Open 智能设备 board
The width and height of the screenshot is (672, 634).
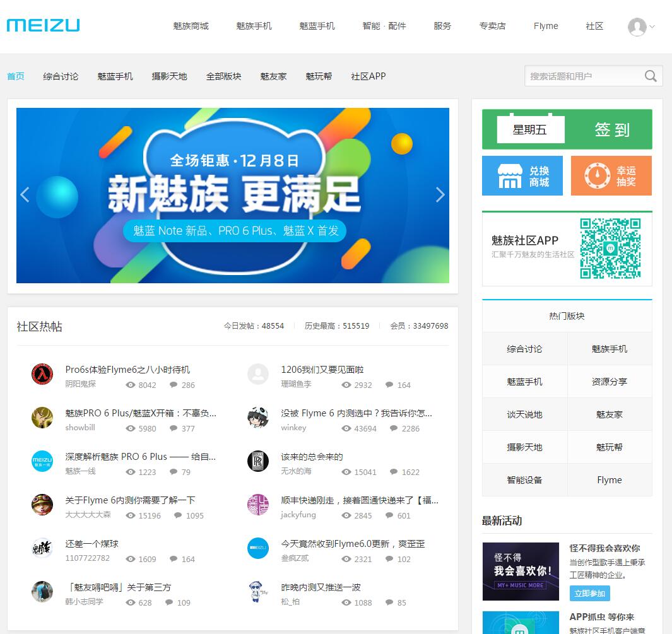tap(524, 480)
